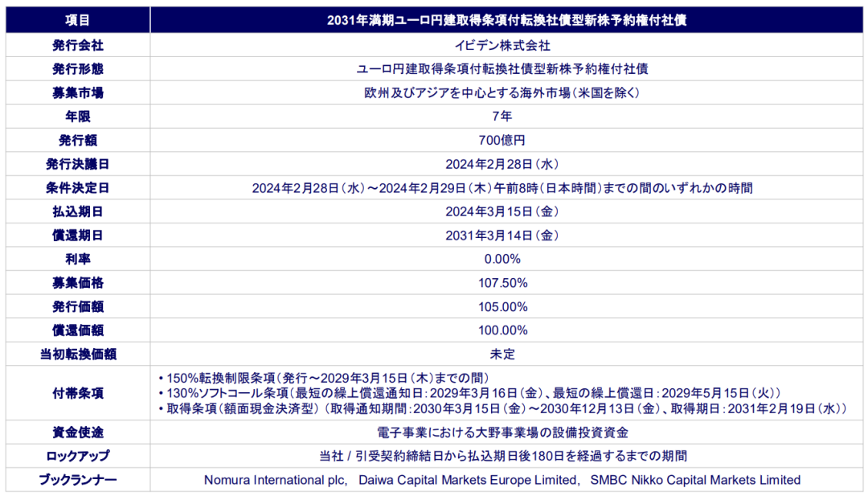868x496 pixels.
Task: Select the '当初転換価額' row label
Action: [77, 355]
